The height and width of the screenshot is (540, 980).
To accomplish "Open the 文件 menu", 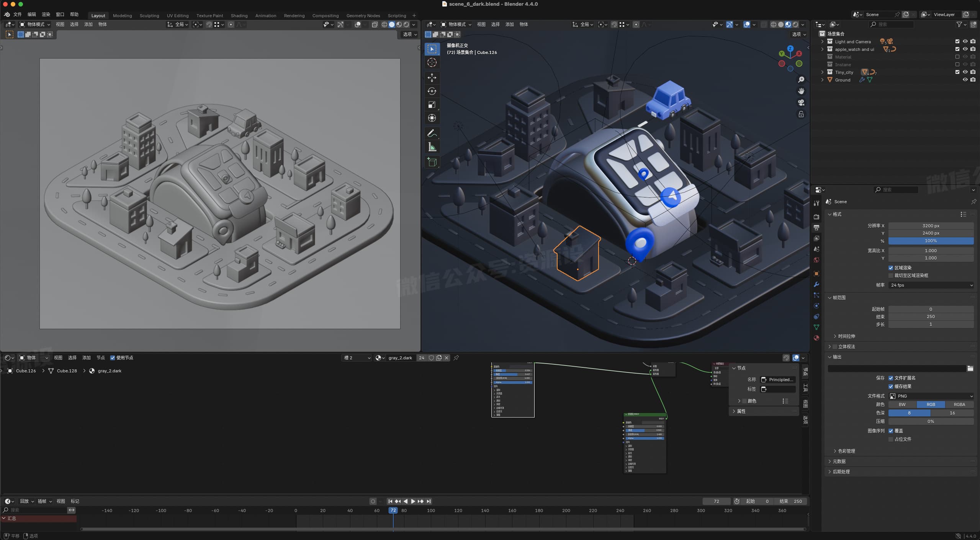I will [18, 15].
